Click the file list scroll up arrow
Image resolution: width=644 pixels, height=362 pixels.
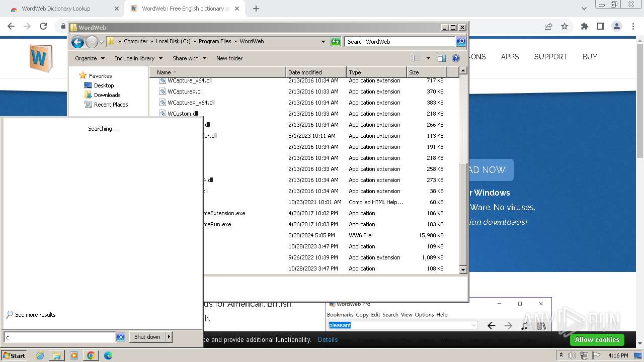click(x=463, y=71)
